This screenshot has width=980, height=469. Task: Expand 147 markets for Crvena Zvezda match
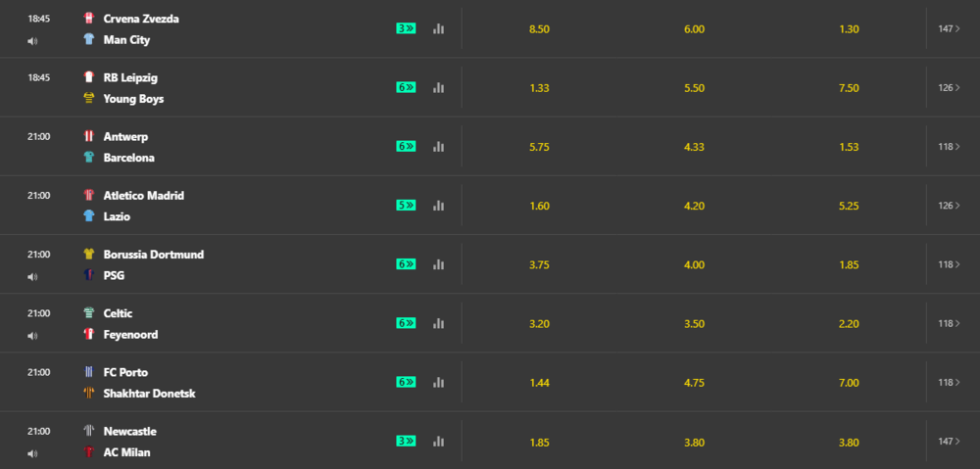point(948,28)
